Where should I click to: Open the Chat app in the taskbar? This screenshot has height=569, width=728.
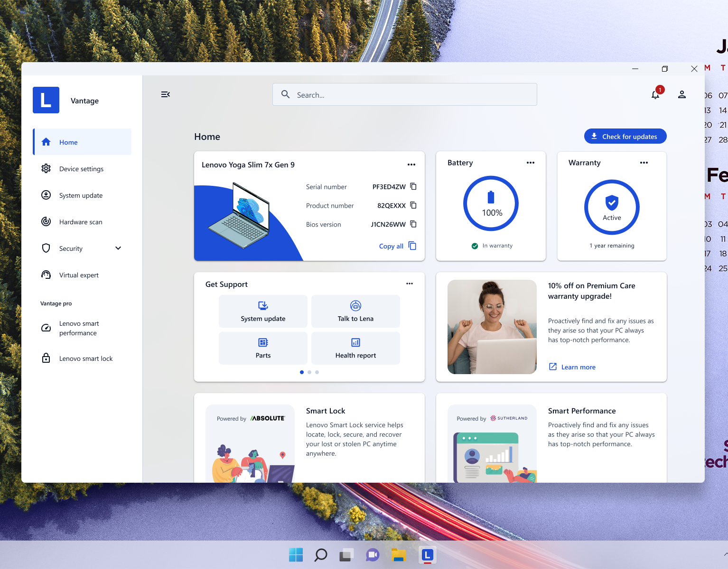(373, 555)
